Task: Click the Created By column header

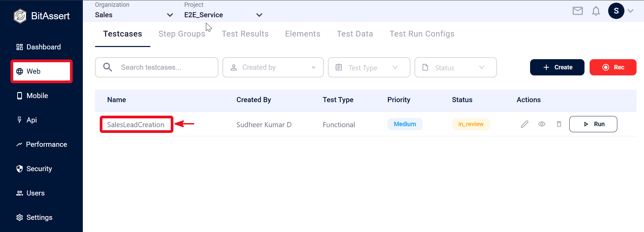Action: (254, 100)
